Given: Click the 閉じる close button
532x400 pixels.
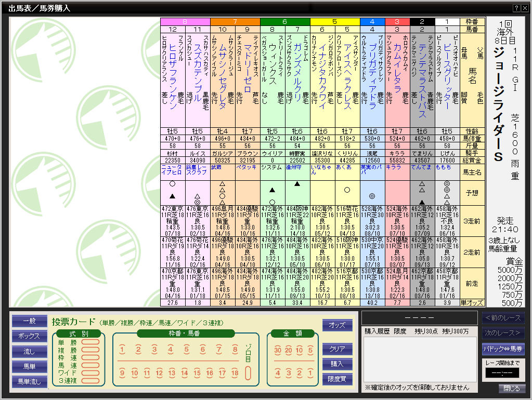Looking at the screenshot, I should click(x=512, y=389).
